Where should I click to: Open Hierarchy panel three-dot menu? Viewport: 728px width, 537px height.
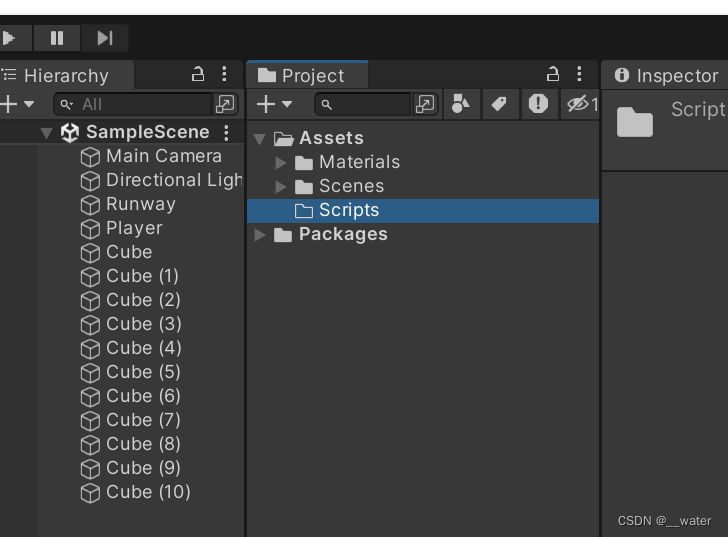(224, 75)
